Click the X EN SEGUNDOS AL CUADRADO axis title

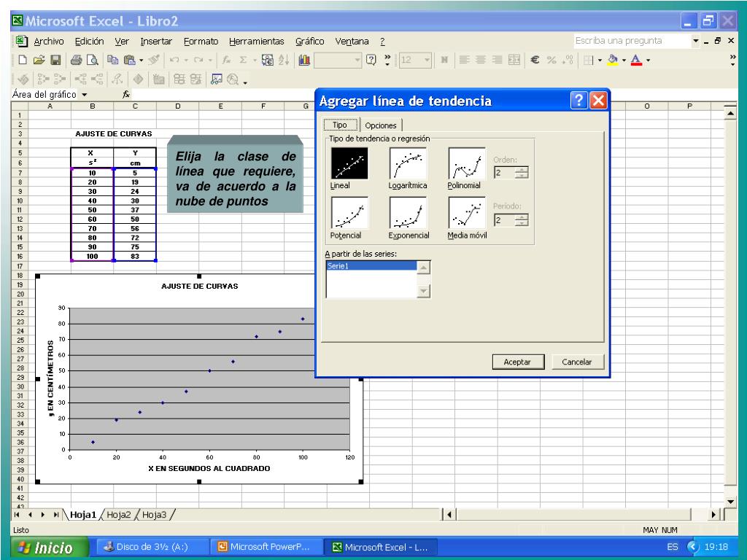(209, 469)
